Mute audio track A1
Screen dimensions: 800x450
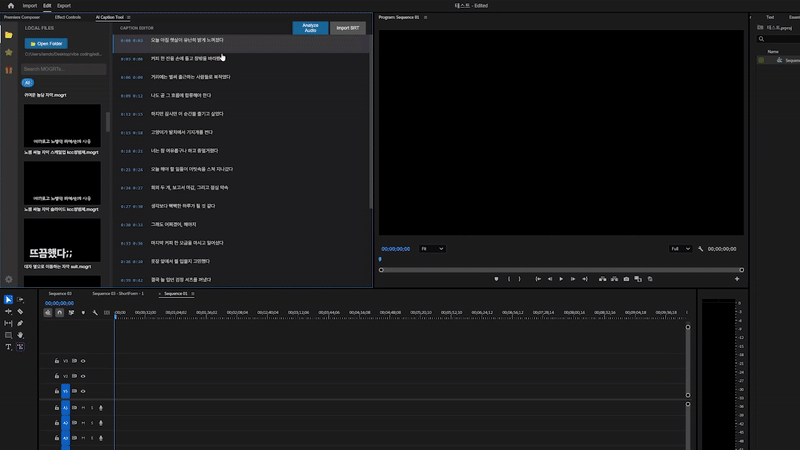pos(83,408)
